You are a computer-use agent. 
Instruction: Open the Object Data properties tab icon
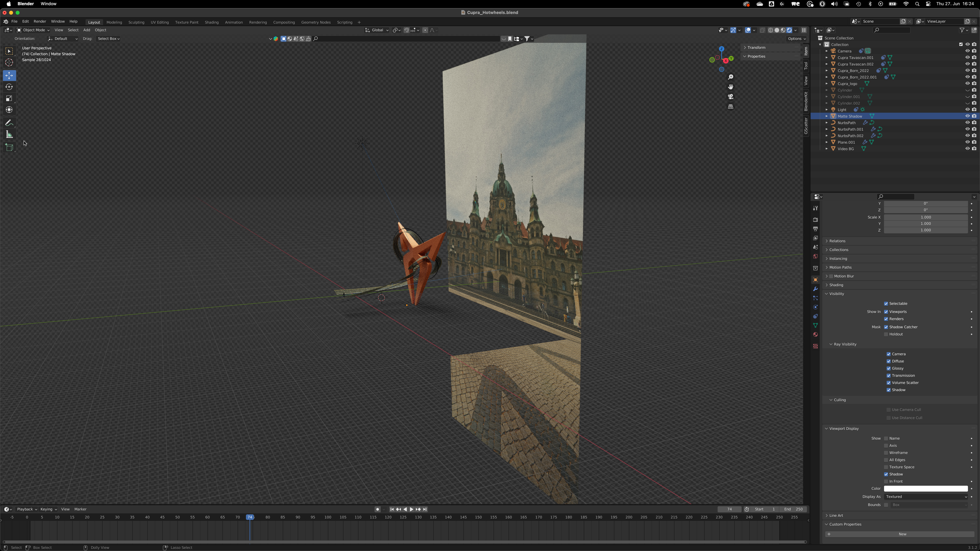[815, 325]
